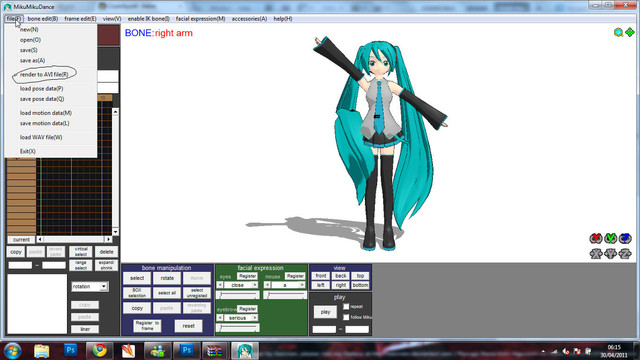Click the liner button
The image size is (640, 360).
(x=85, y=329)
